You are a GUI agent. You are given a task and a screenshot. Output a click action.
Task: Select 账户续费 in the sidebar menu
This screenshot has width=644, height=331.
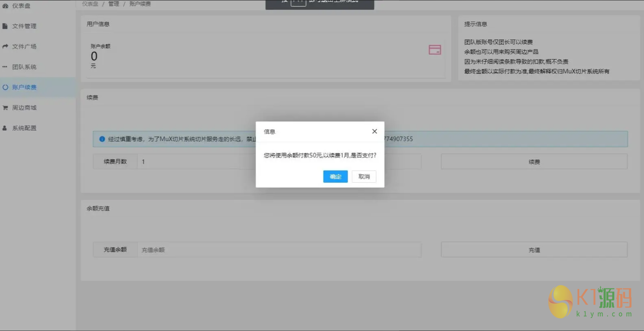38,87
